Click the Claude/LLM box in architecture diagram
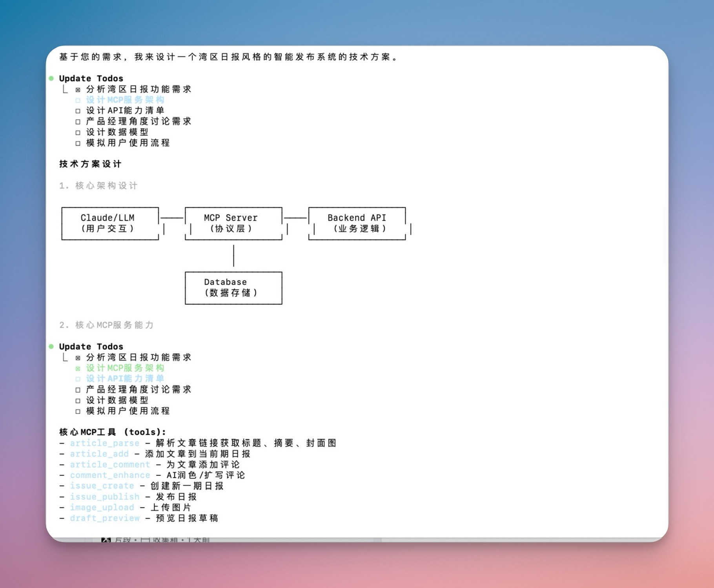Screen dimensions: 714x588 [110, 223]
